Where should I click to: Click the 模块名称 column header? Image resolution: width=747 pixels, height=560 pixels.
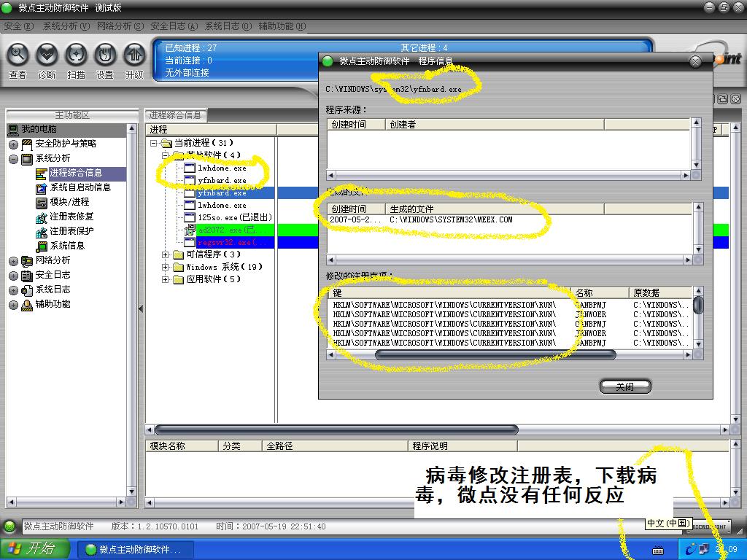click(182, 446)
